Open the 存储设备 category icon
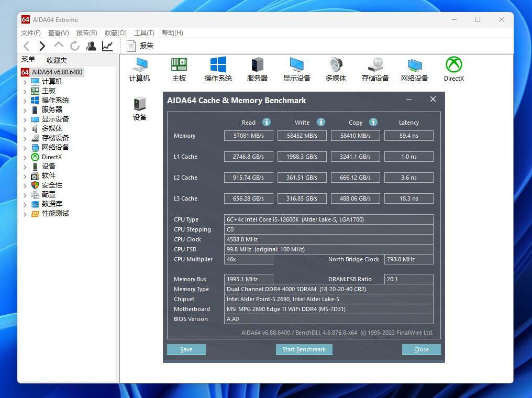The width and height of the screenshot is (532, 398). (x=375, y=69)
